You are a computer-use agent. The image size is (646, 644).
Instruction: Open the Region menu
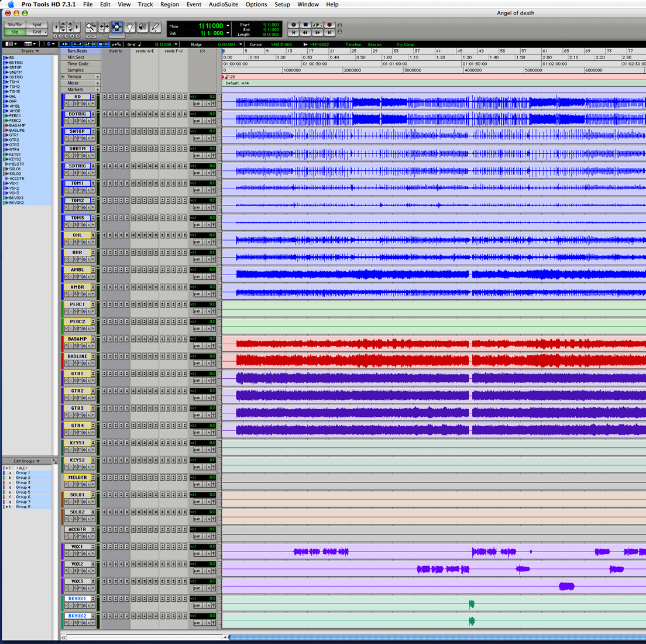170,5
